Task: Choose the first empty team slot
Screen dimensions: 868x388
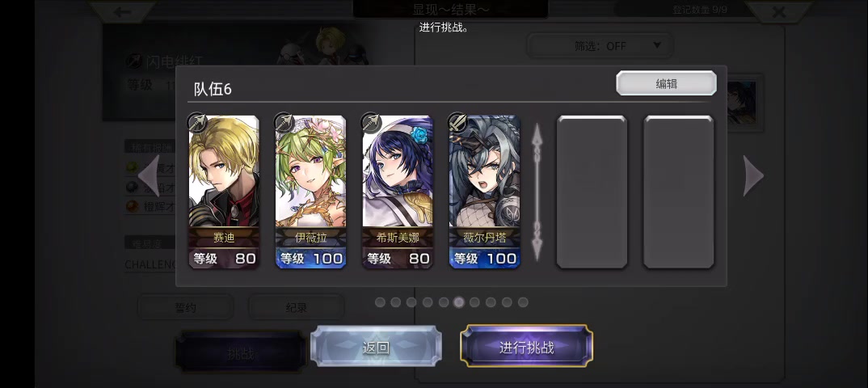Action: point(592,192)
